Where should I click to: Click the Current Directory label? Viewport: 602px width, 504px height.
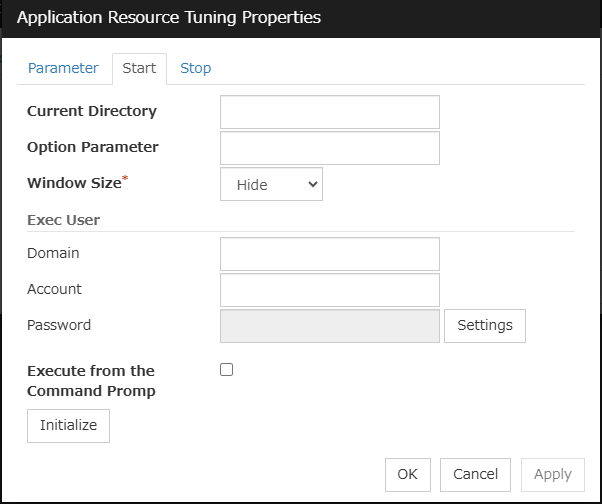click(91, 111)
